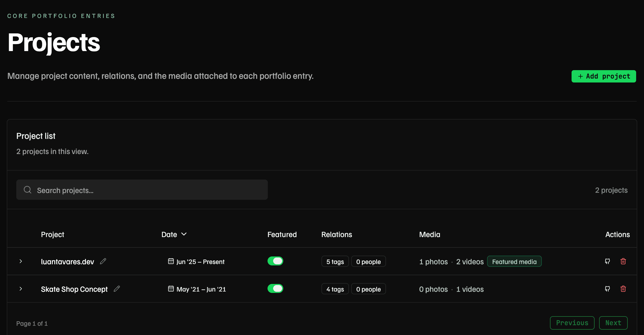Click the Page 1 of 1 indicator

32,323
